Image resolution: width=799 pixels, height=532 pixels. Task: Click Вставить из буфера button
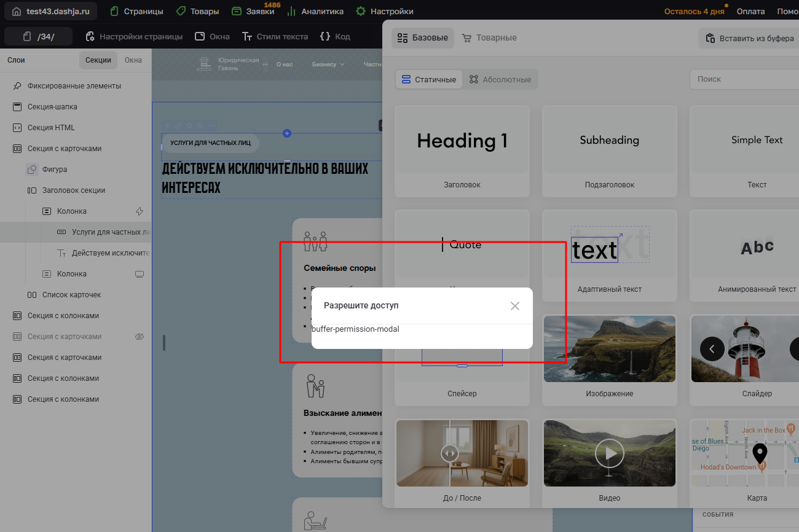tap(749, 38)
